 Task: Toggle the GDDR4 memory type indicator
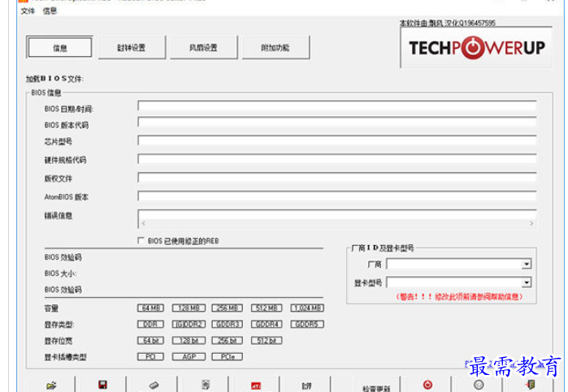point(267,325)
